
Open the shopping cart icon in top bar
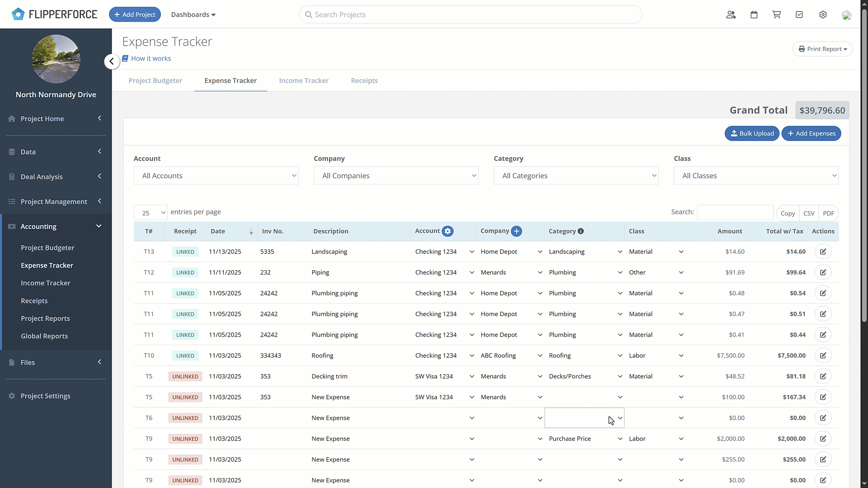776,14
